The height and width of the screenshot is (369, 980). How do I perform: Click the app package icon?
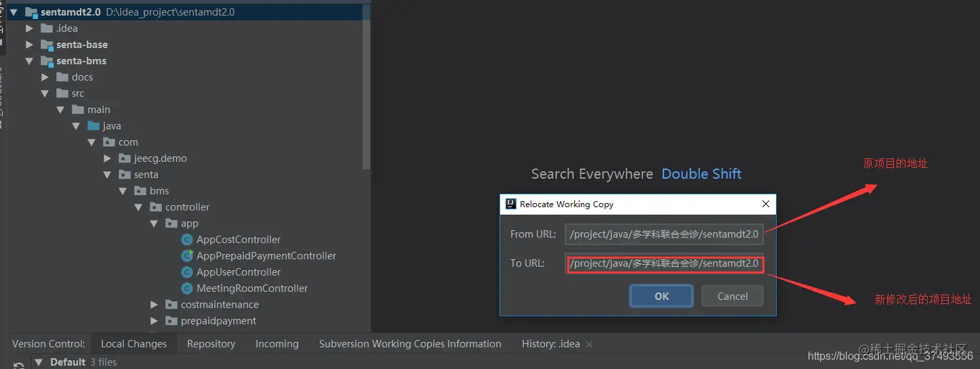[171, 223]
